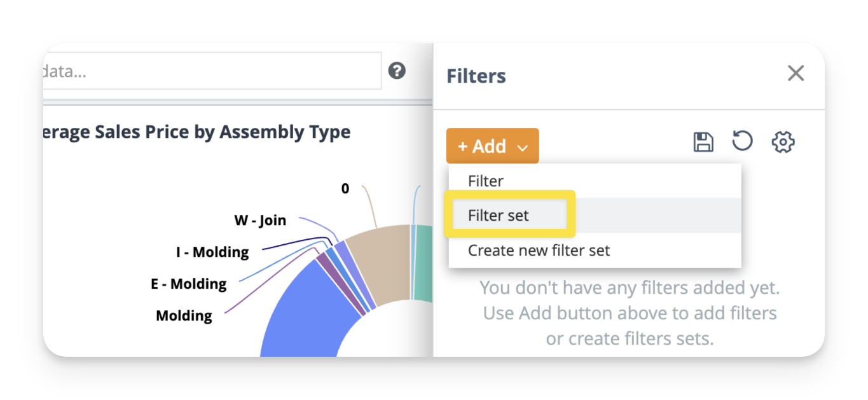Expand the orange + Add dropdown
Screen dimensions: 868x400
492,146
